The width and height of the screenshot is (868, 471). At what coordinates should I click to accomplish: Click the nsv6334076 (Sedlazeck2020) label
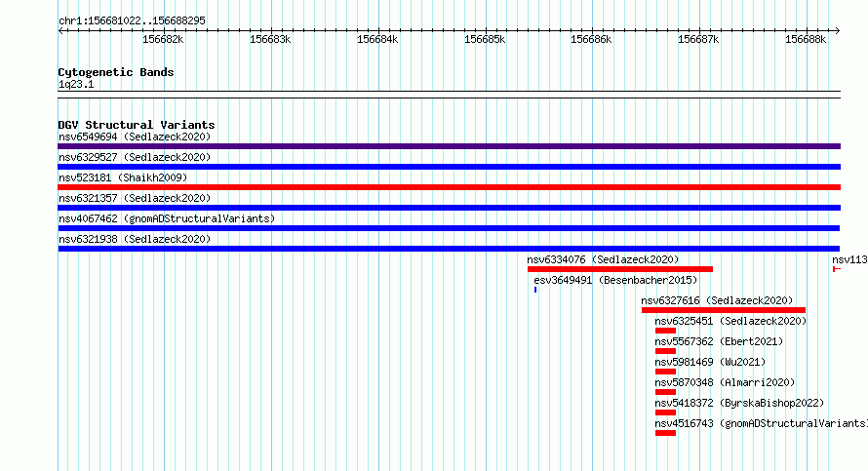coord(603,259)
